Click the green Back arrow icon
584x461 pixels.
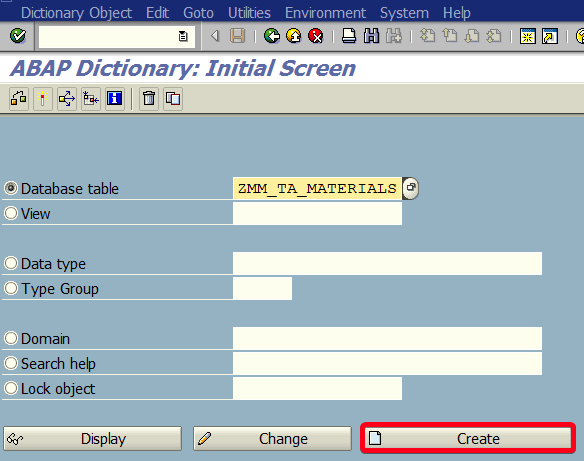coord(272,36)
